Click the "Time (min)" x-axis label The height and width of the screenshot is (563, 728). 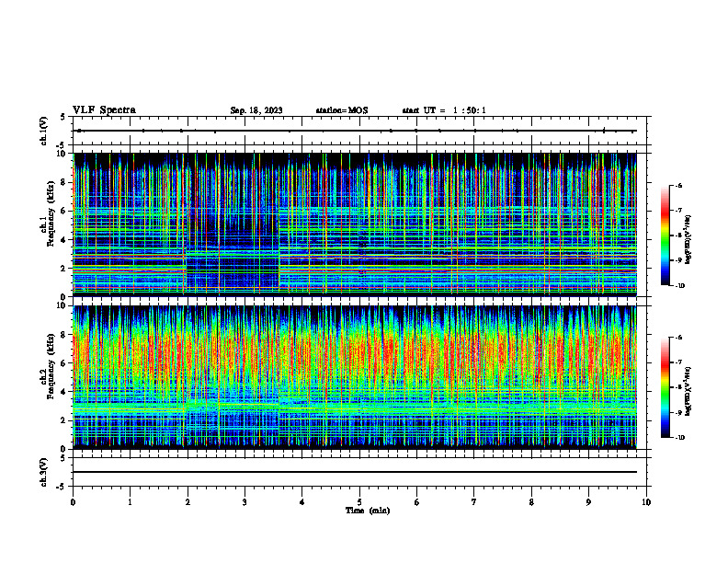pyautogui.click(x=368, y=511)
